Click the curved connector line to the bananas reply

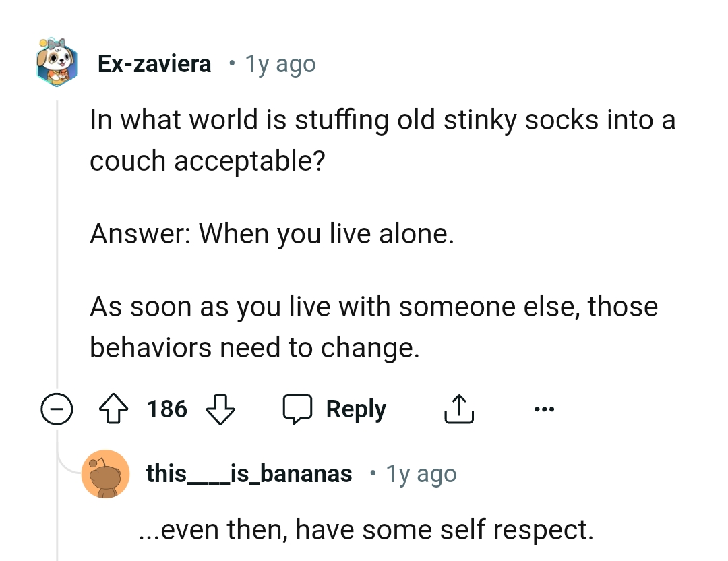click(67, 465)
